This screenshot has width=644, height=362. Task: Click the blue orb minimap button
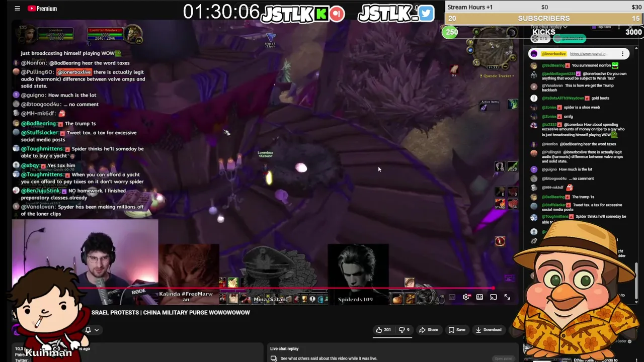470,50
